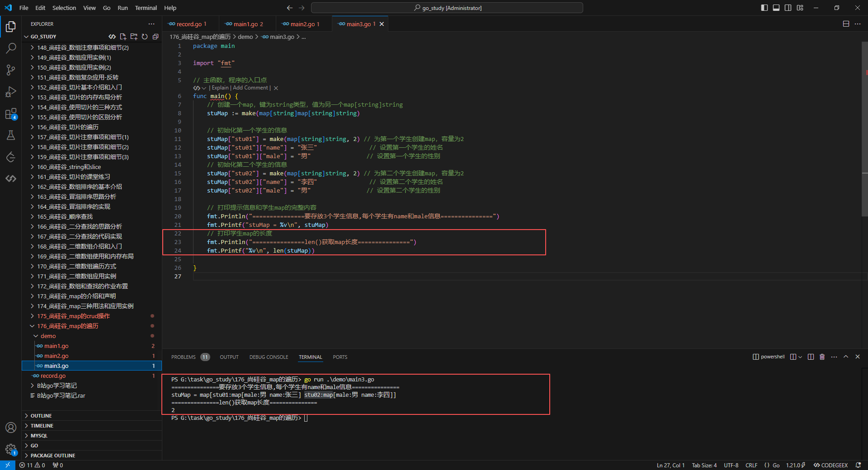Kill the terminal with the trash icon
The width and height of the screenshot is (868, 470).
point(822,357)
